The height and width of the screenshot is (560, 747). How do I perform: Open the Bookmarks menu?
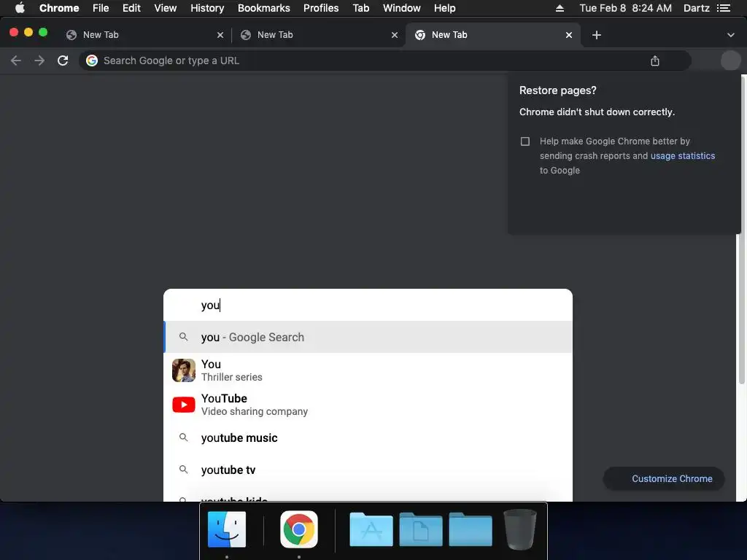coord(264,8)
